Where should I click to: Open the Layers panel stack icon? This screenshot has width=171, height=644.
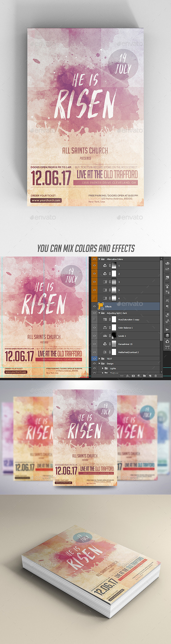tap(167, 335)
